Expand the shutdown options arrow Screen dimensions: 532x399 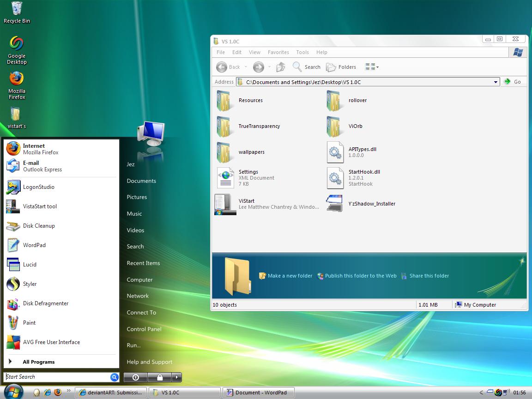tap(177, 377)
